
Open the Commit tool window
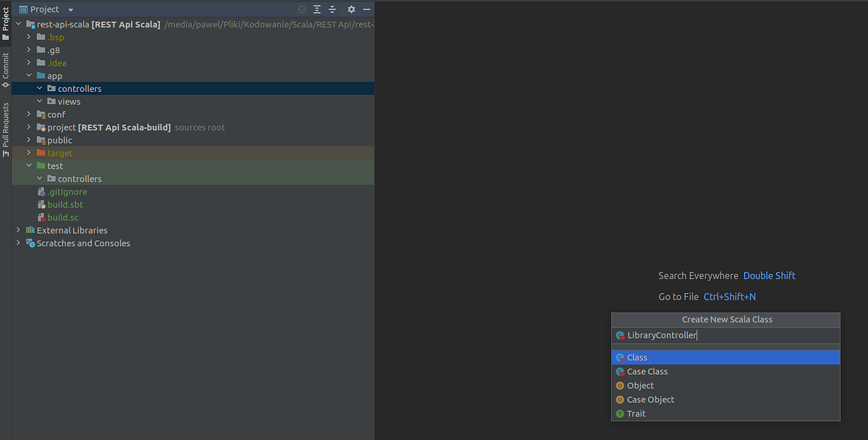[x=5, y=65]
